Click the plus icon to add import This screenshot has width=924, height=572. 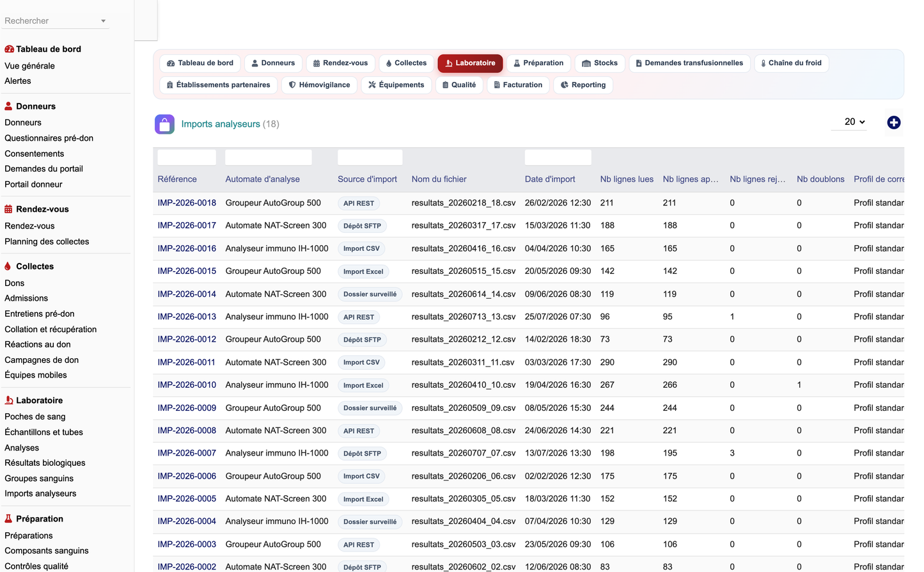[894, 123]
